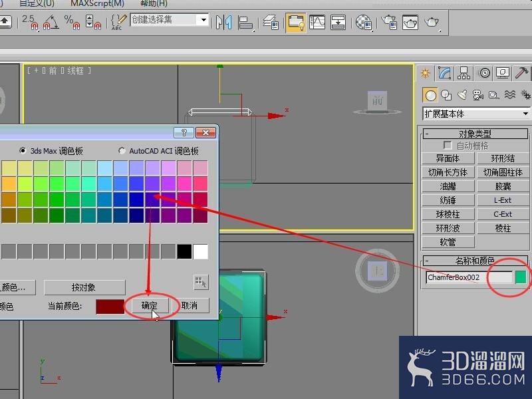Click the 按对象 button
Screen dimensions: 532x399
[x=84, y=287]
